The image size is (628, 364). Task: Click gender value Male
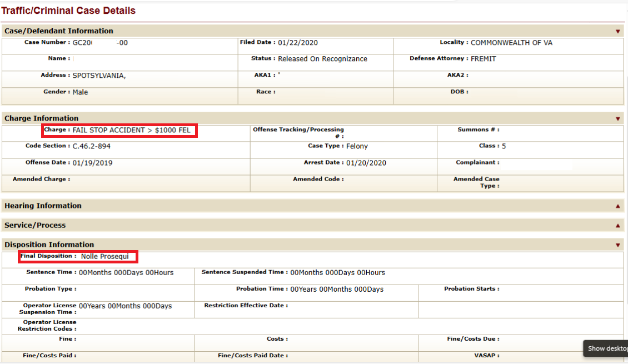(x=80, y=92)
